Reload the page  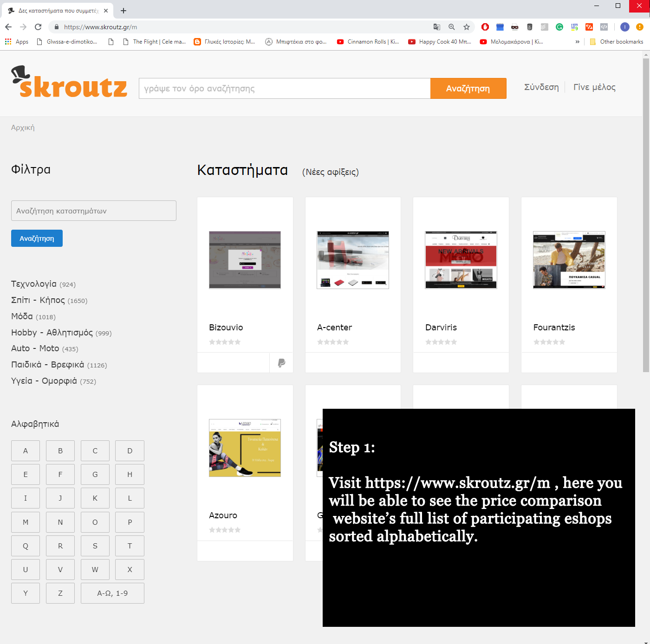tap(38, 27)
